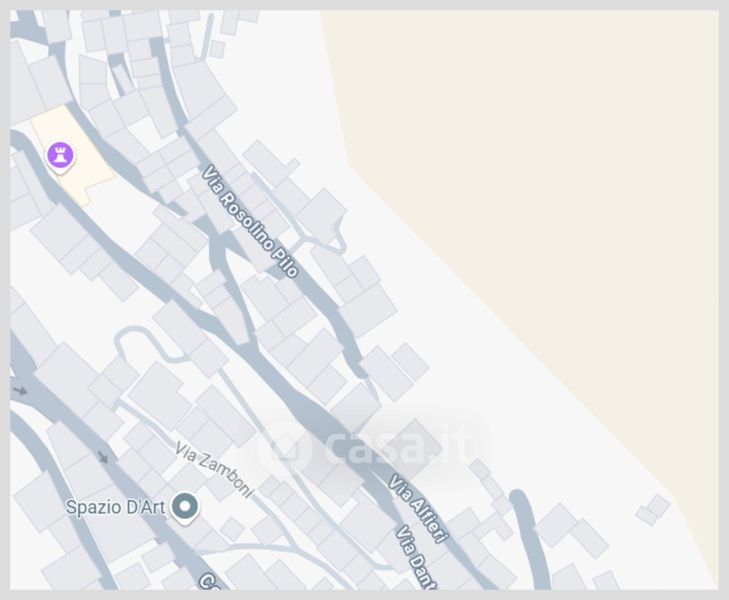Select the isolated building pair at far right

pyautogui.click(x=653, y=510)
